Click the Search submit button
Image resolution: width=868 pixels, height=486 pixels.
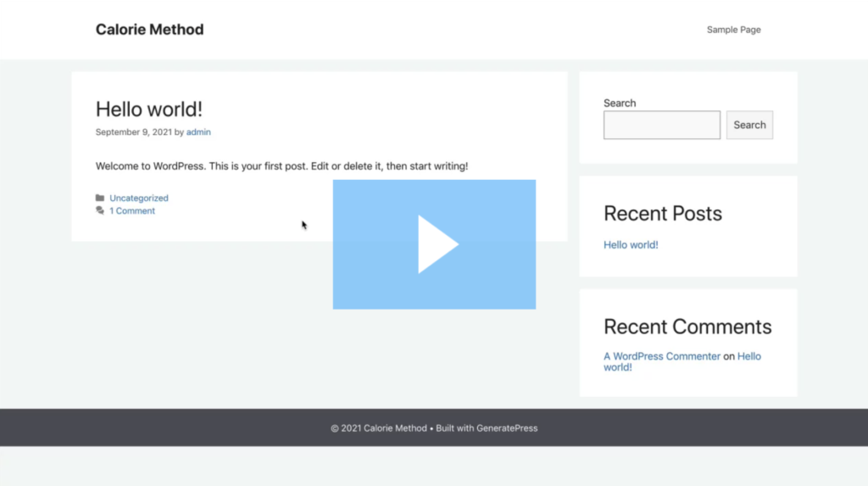tap(749, 125)
